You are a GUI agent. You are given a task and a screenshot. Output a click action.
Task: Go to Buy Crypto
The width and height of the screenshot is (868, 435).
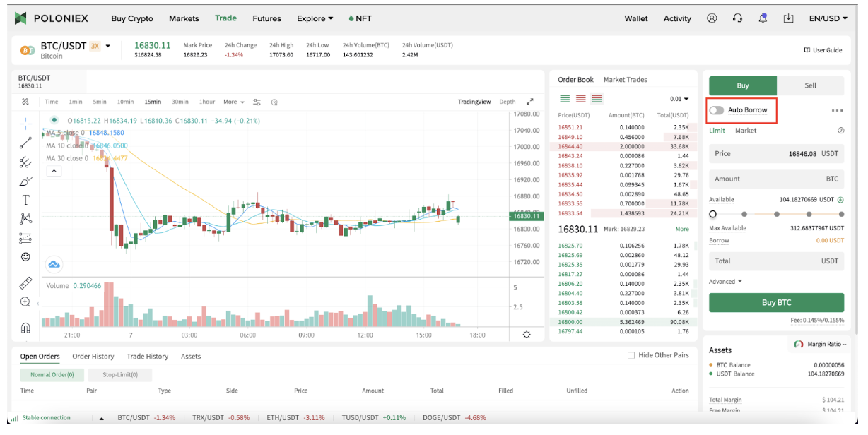coord(132,18)
